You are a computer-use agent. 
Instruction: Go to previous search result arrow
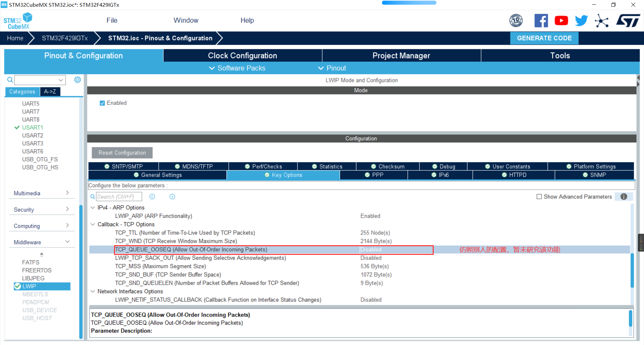(152, 197)
